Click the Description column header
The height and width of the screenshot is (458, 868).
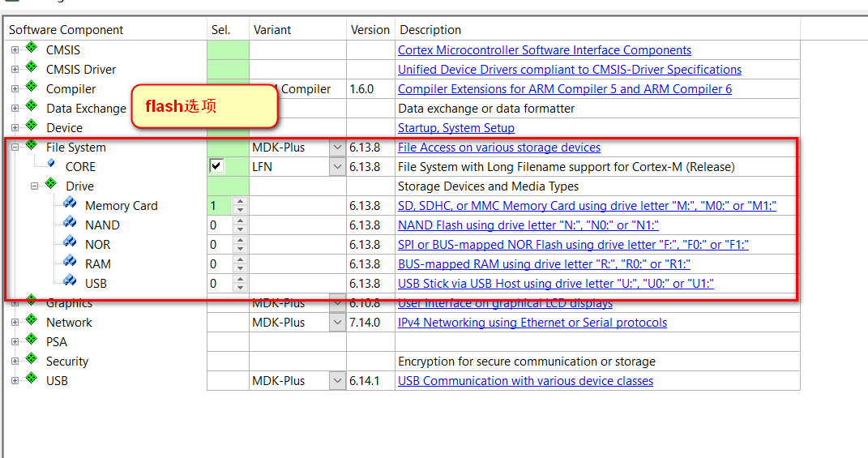430,30
